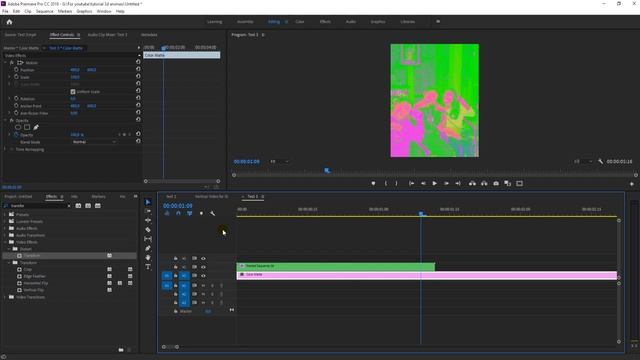Select the Type tool
Screen dimensions: 640x360
[x=148, y=267]
